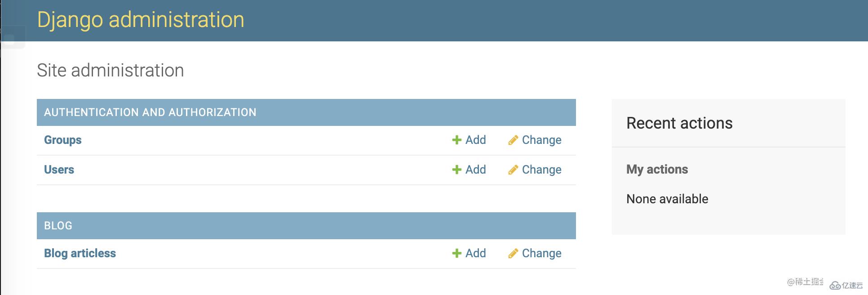Viewport: 868px width, 295px height.
Task: Click the Change text for Blog articless
Action: pos(541,253)
